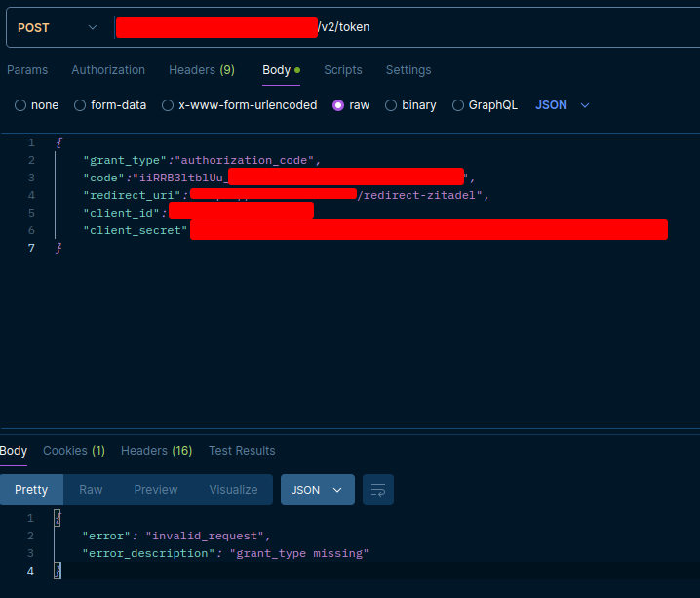Open the Authorization tab

tap(108, 70)
